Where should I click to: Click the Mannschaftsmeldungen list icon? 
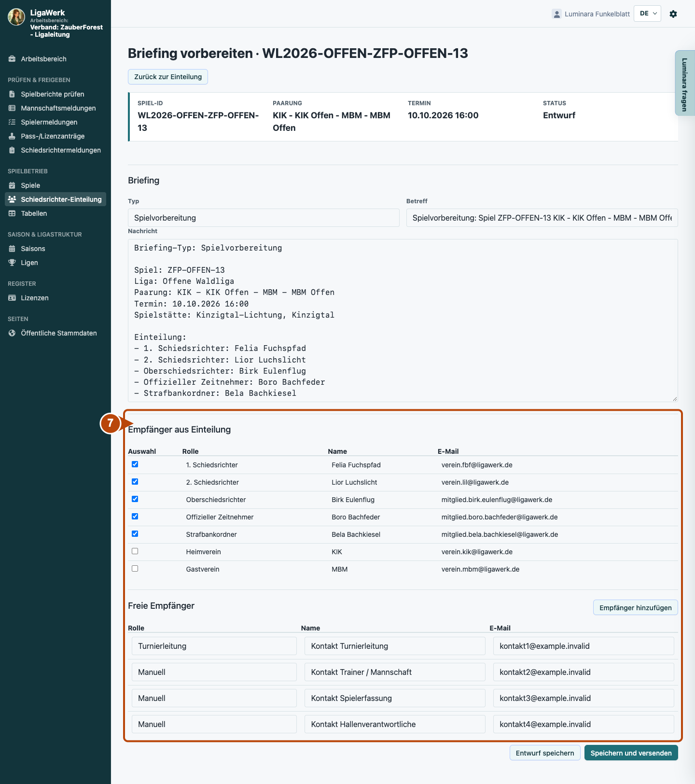(x=12, y=108)
